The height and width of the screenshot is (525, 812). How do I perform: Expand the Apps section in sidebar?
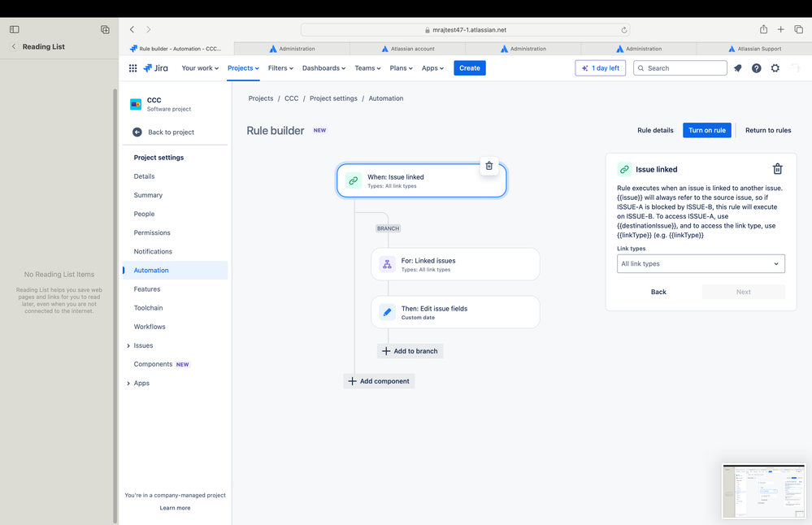[x=128, y=384]
